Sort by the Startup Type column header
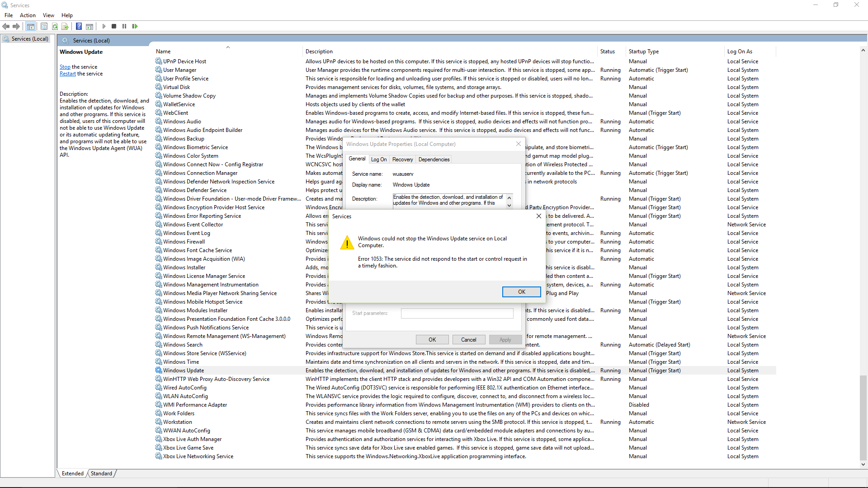Screen dimensions: 868x488 pyautogui.click(x=675, y=52)
